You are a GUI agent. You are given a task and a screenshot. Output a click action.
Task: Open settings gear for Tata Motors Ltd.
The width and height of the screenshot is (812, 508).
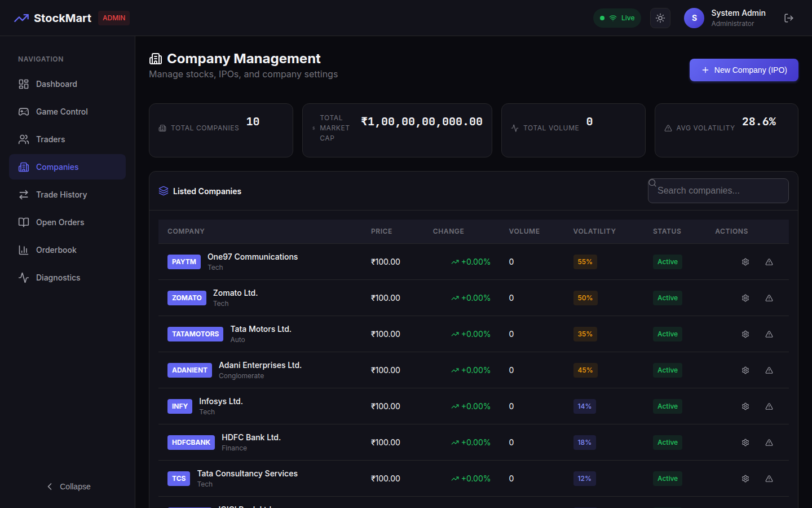pyautogui.click(x=745, y=334)
